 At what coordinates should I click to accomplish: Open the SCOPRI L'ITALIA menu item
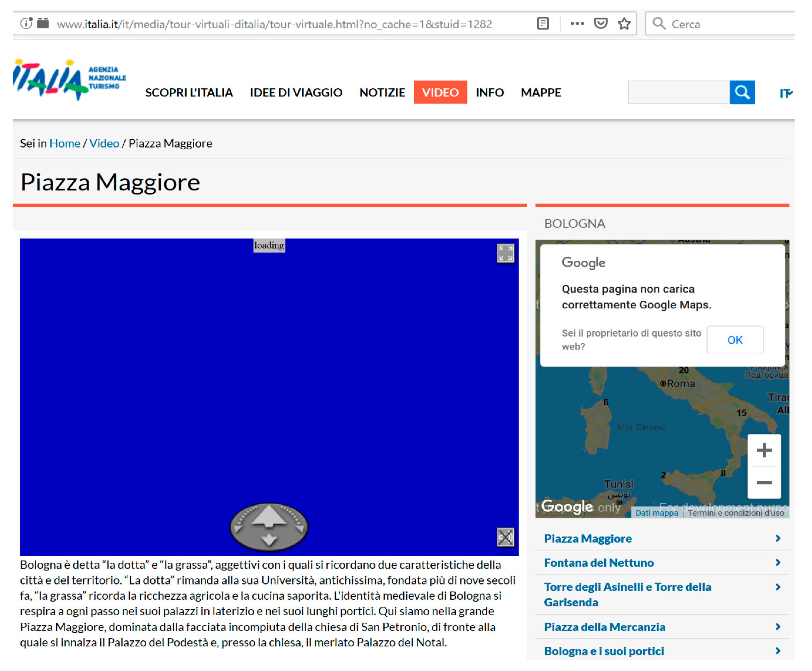pos(189,92)
